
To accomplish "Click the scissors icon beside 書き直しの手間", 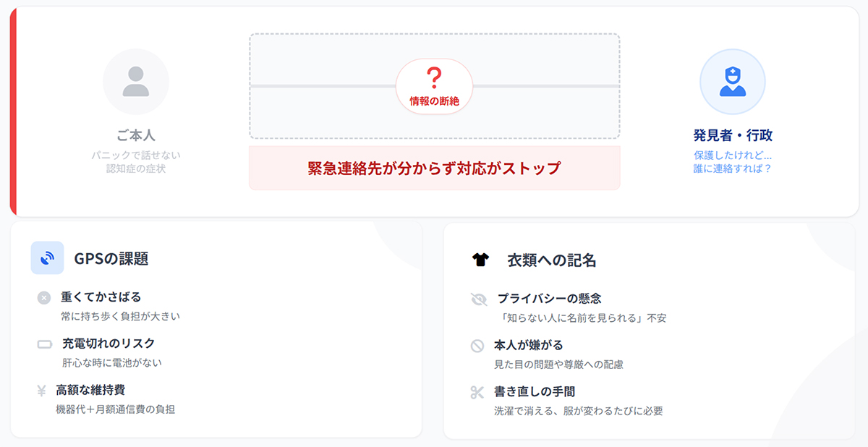I will (477, 392).
